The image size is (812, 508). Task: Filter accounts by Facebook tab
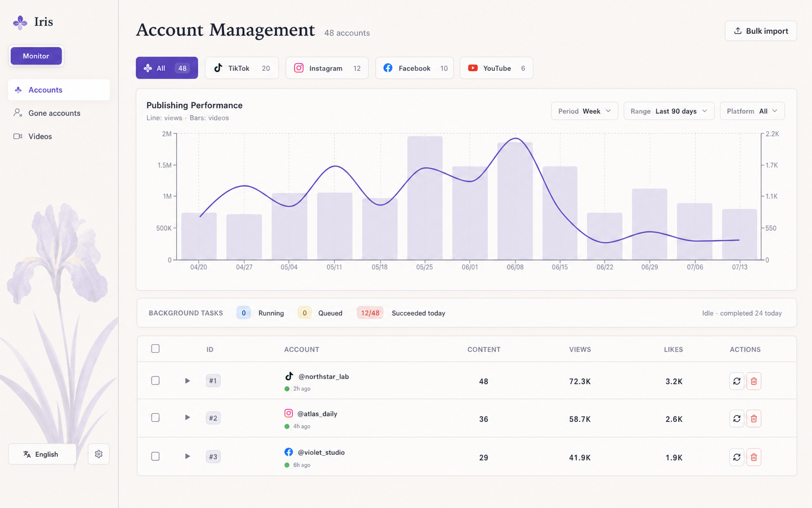click(415, 68)
